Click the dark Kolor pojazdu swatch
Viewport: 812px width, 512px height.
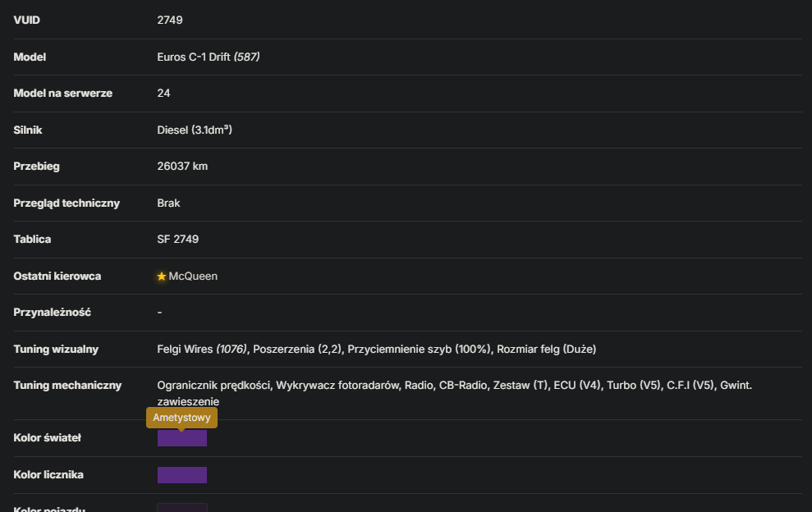182,507
